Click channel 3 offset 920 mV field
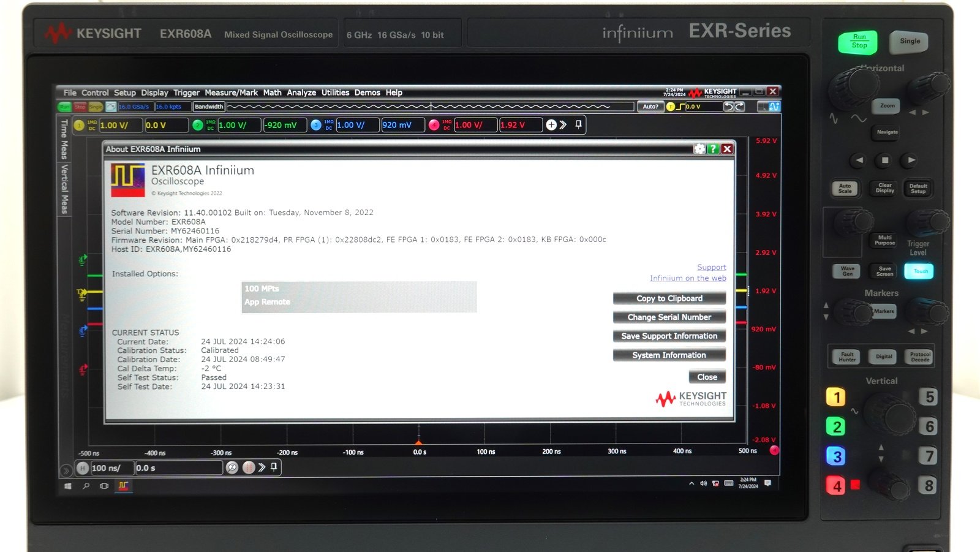This screenshot has height=552, width=980. click(404, 125)
